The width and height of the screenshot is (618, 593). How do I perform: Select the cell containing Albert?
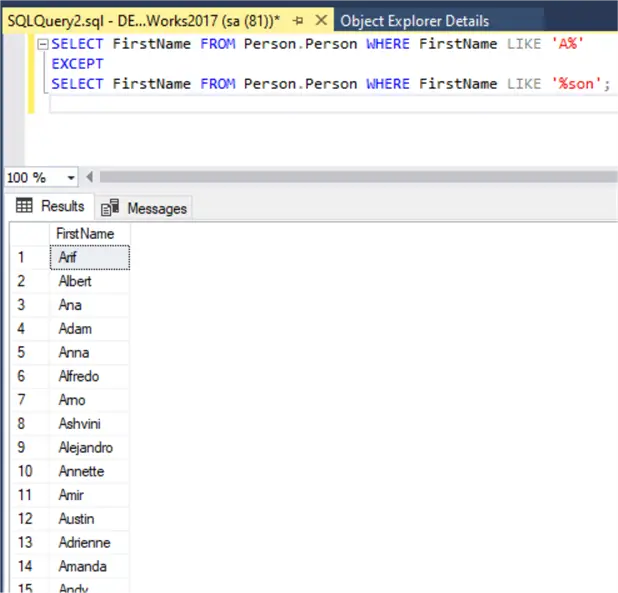point(88,281)
